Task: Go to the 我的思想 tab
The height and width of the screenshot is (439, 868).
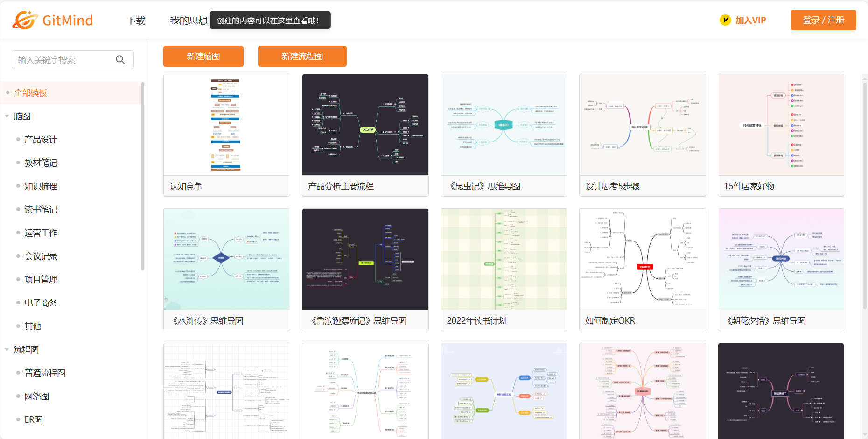Action: (x=189, y=21)
